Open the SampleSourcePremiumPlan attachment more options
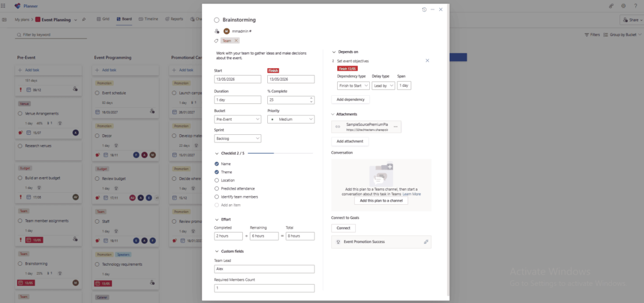 coord(396,127)
